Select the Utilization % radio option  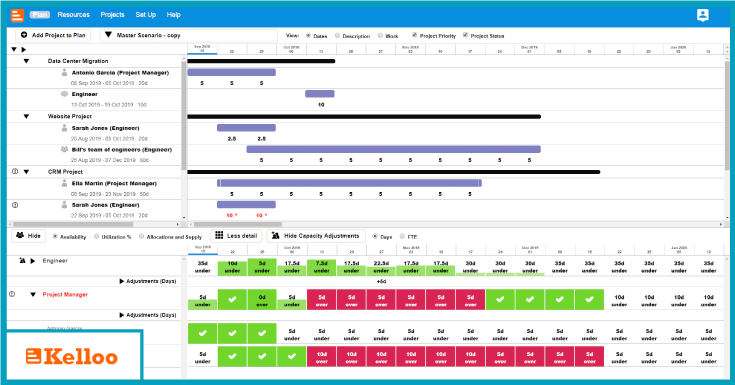(x=97, y=236)
